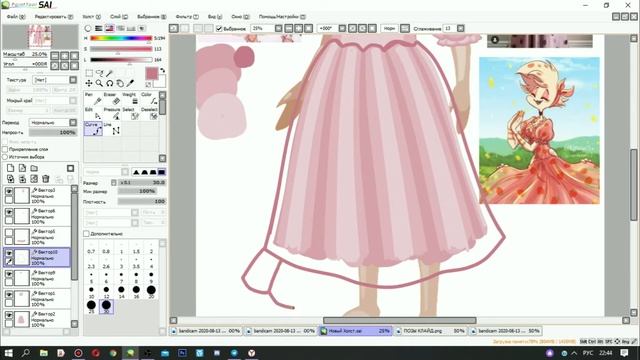Image resolution: width=640 pixels, height=360 pixels.
Task: Adjust the Saturation color slider
Action: coord(121,49)
